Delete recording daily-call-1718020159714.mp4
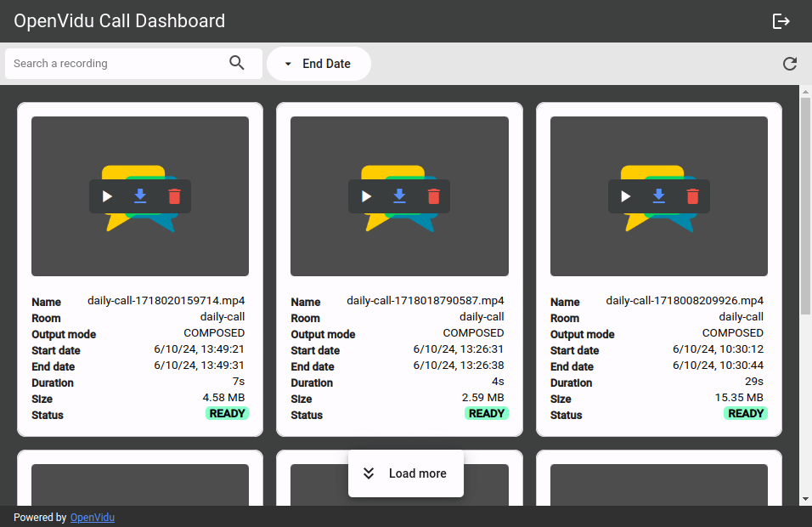The height and width of the screenshot is (527, 812). pyautogui.click(x=174, y=196)
